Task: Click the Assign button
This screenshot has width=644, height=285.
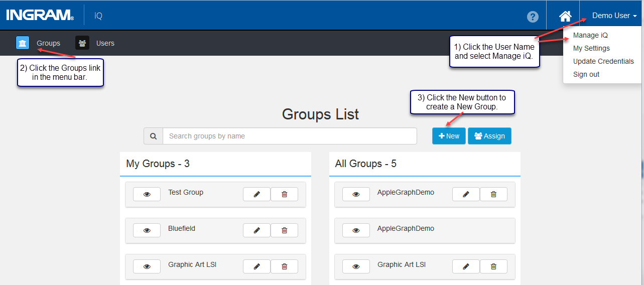Action: (x=489, y=136)
